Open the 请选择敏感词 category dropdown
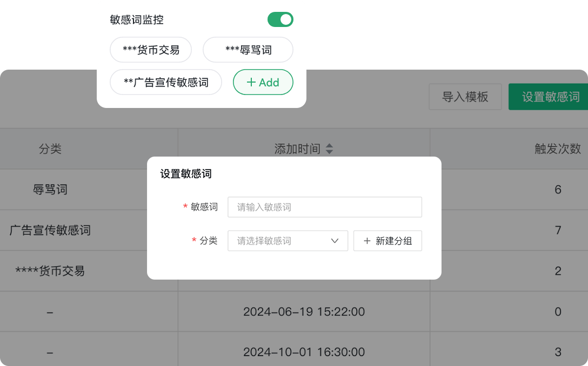This screenshot has width=588, height=366. pyautogui.click(x=288, y=241)
